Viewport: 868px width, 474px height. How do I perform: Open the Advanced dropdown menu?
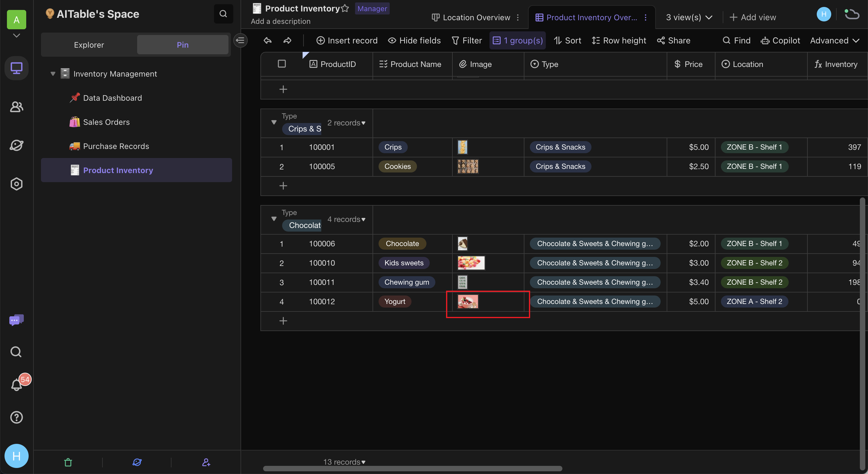[835, 40]
